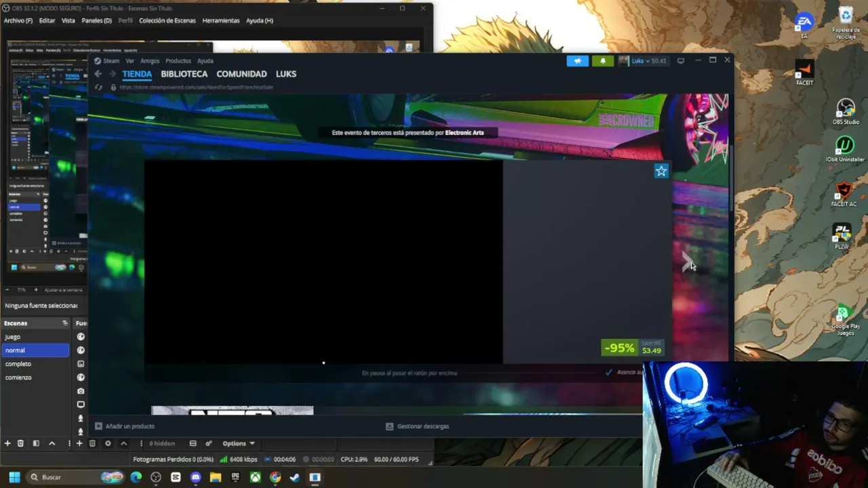Click the black game trailer preview in Steam
868x488 pixels.
(x=323, y=262)
